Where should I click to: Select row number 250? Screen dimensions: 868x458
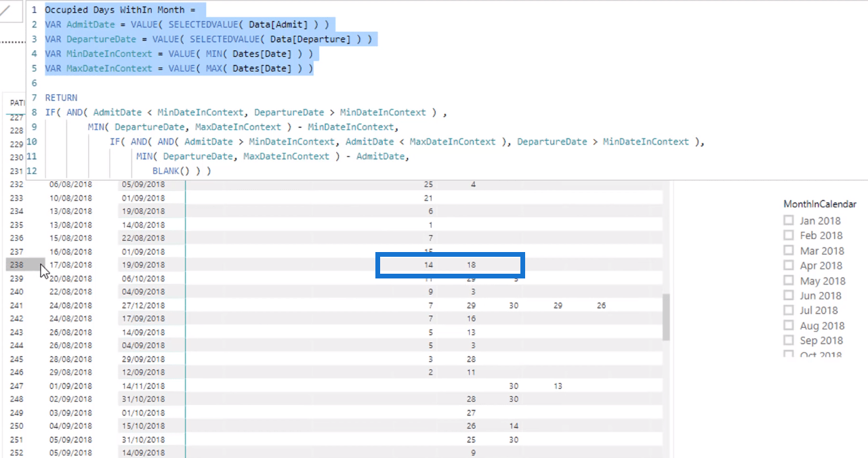17,426
